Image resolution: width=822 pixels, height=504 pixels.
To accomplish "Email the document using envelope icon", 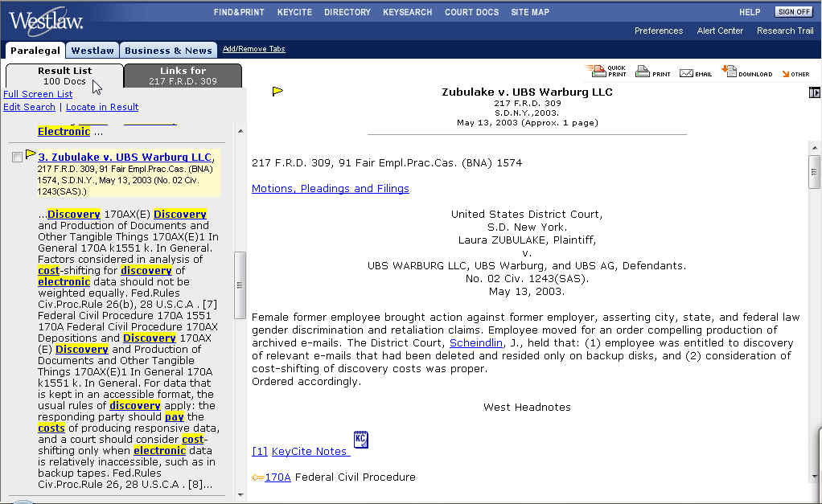I will point(686,72).
